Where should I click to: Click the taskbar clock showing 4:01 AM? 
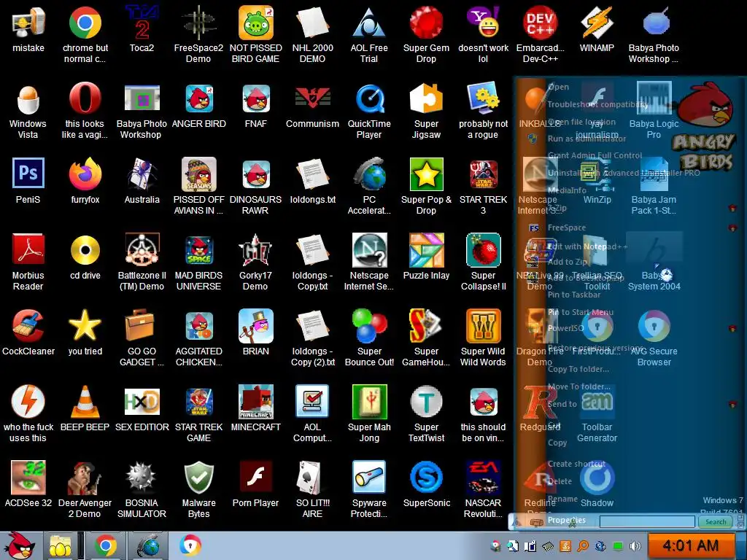pos(690,545)
